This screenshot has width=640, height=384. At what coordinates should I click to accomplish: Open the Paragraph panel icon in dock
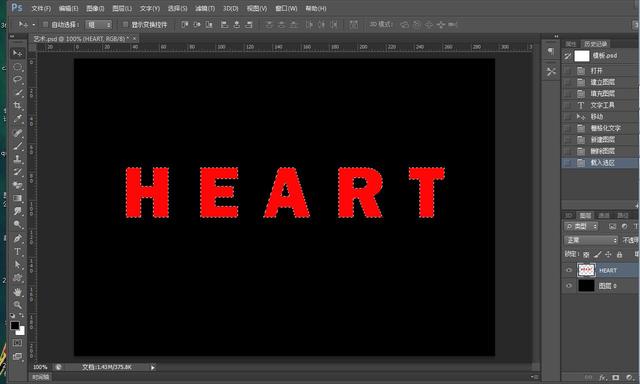[x=551, y=51]
